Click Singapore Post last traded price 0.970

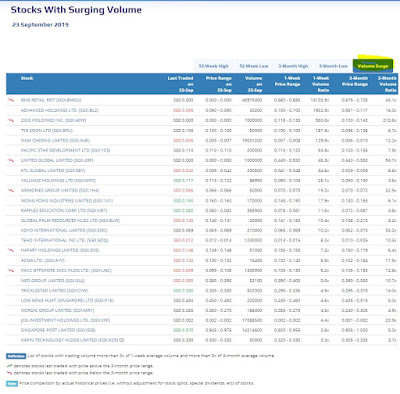click(x=183, y=330)
